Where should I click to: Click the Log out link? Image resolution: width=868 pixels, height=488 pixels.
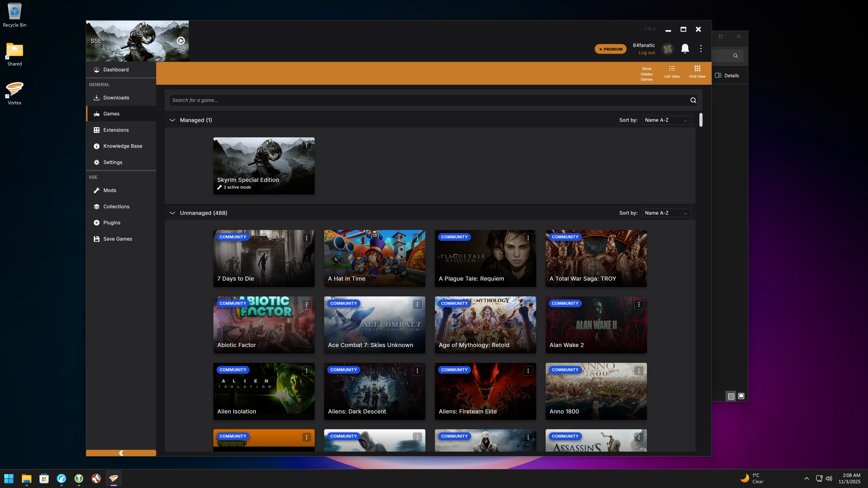[647, 53]
